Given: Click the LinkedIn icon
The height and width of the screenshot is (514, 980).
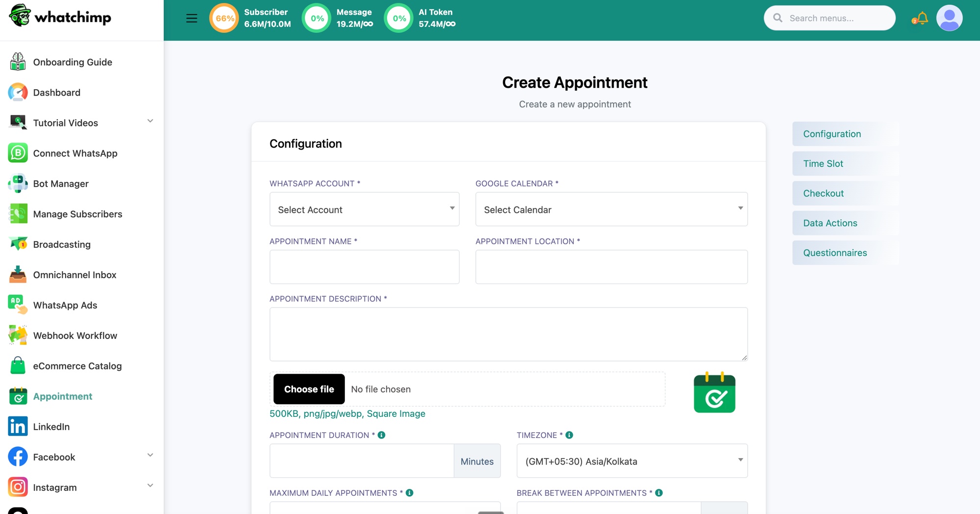Looking at the screenshot, I should [18, 427].
